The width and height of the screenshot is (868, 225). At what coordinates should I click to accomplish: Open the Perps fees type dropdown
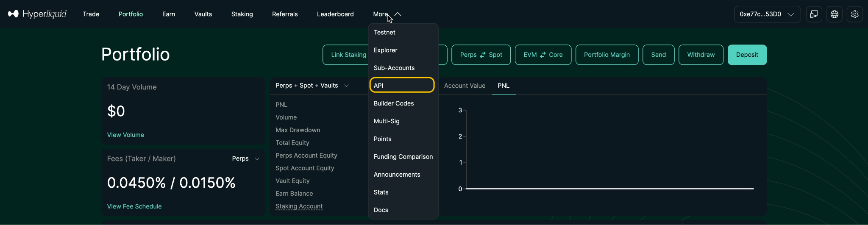tap(246, 158)
